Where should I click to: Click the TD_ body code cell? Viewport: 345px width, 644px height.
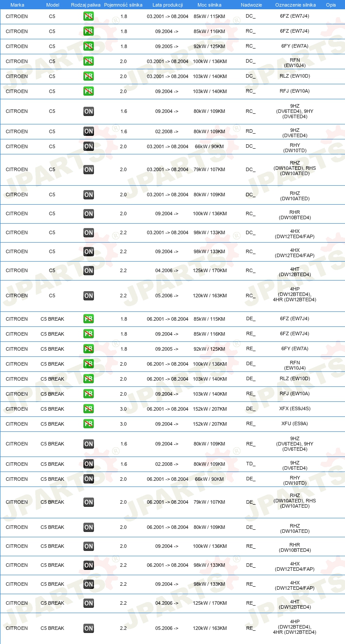coord(251,464)
